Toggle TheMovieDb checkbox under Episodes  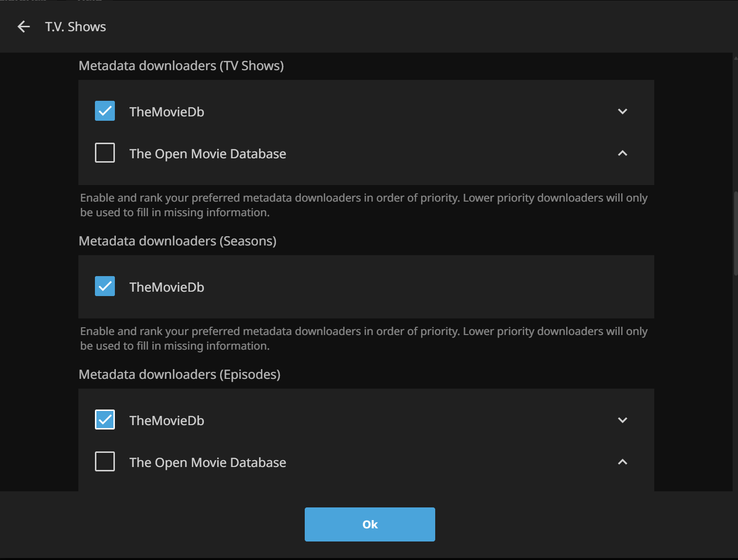[x=105, y=420]
